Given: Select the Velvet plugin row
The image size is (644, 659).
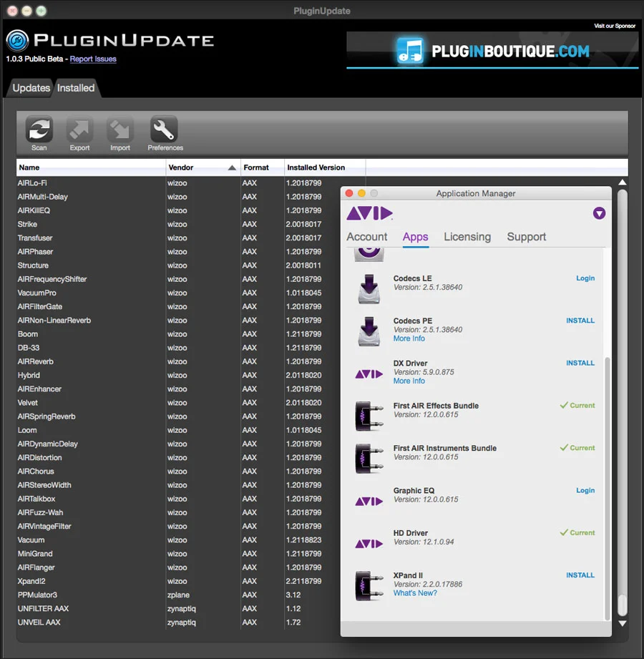Looking at the screenshot, I should [177, 403].
